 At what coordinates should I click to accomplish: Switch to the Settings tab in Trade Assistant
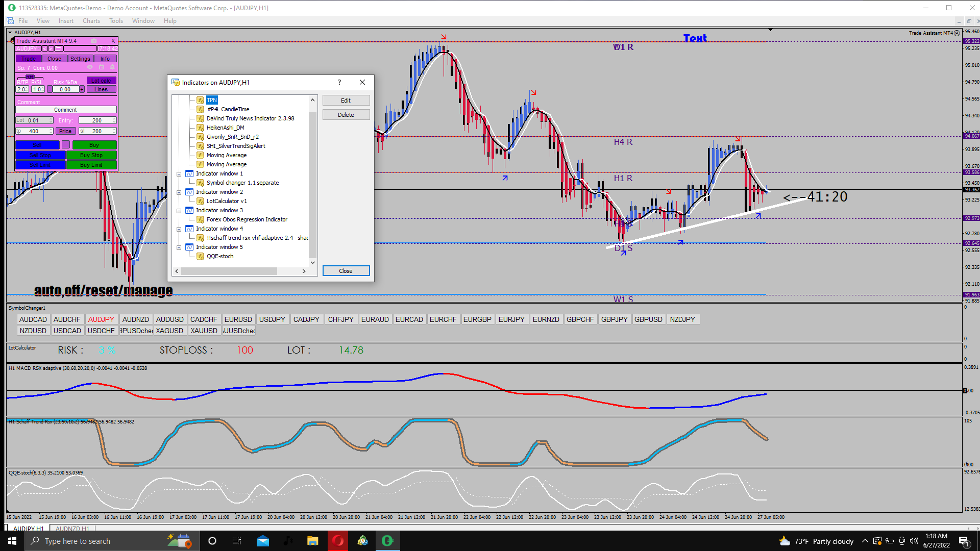click(80, 59)
